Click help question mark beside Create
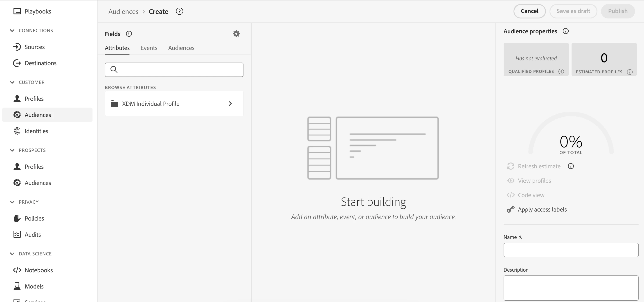Image resolution: width=644 pixels, height=302 pixels. [x=179, y=11]
